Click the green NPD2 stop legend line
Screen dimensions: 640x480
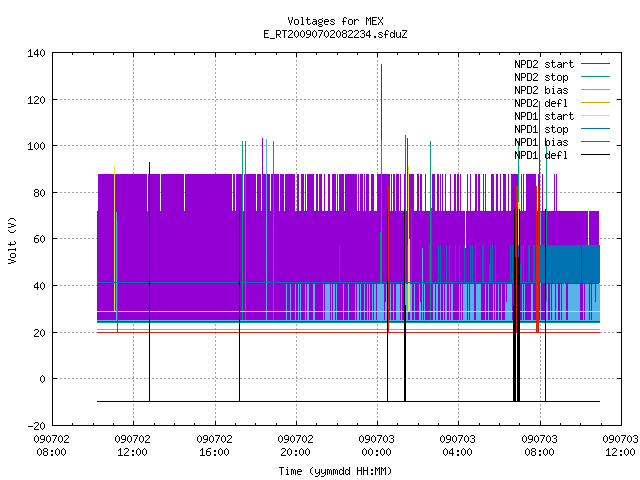[x=595, y=77]
